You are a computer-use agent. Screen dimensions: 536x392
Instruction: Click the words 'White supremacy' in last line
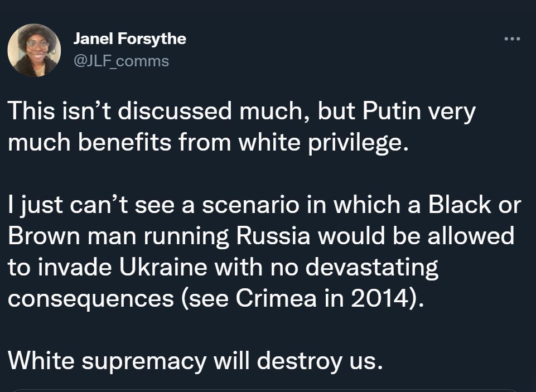coord(107,361)
